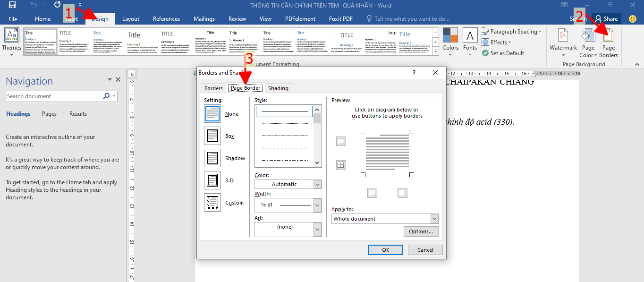
Task: Expand the Color dropdown showing Automatic
Action: pos(318,184)
